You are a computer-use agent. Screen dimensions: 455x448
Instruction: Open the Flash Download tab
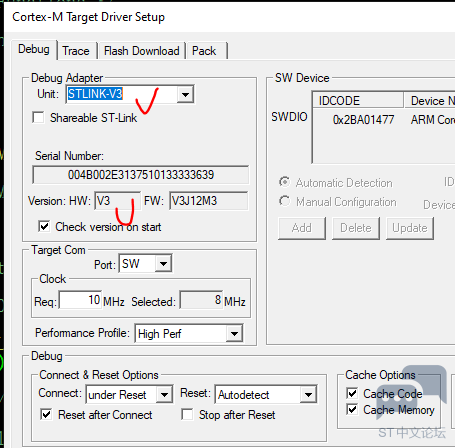coord(142,51)
